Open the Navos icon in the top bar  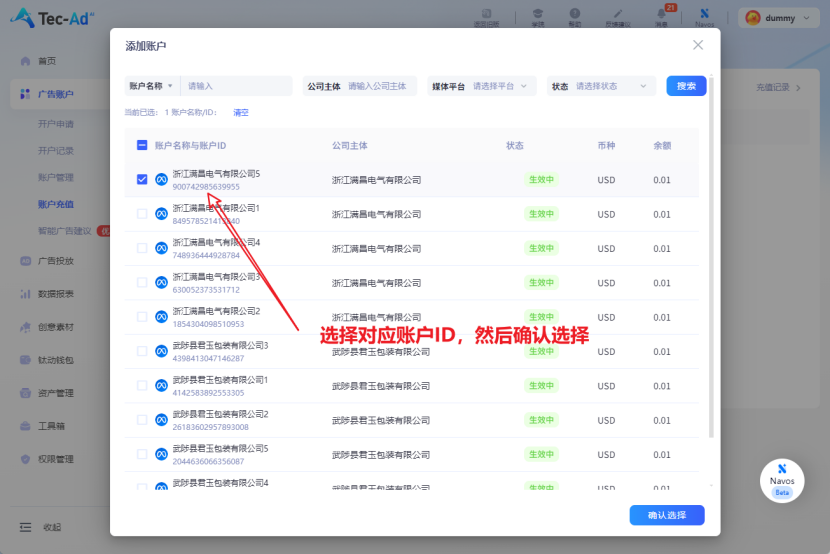[705, 14]
